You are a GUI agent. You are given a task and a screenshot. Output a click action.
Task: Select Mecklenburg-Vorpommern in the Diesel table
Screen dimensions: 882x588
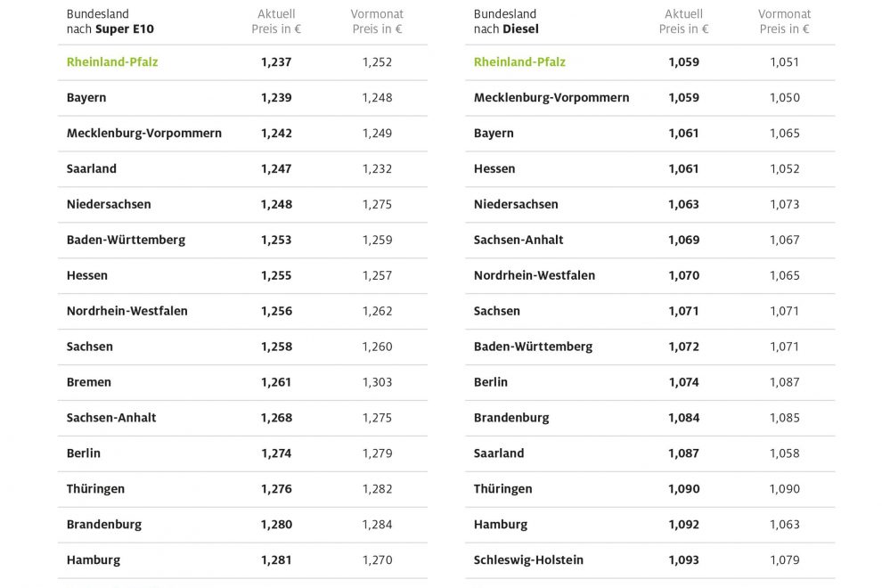pyautogui.click(x=551, y=98)
